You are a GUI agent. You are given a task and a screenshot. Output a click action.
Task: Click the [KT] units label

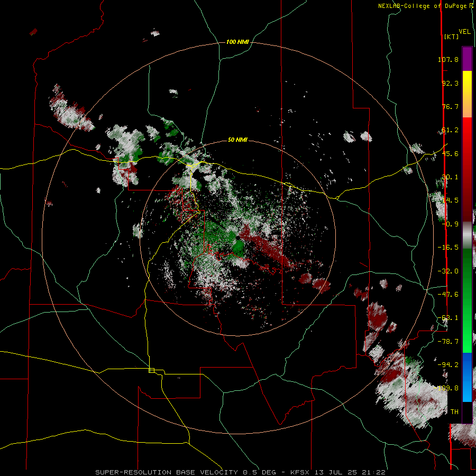coord(452,36)
